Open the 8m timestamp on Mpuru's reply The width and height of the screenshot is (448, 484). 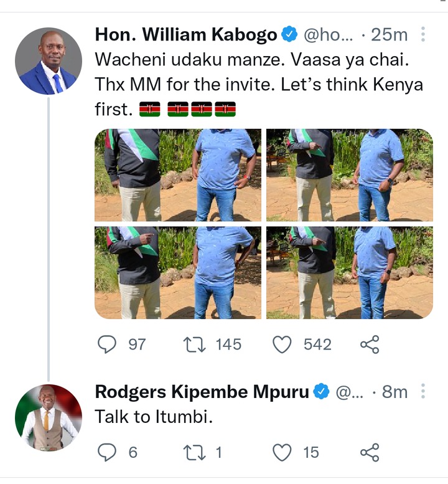395,392
